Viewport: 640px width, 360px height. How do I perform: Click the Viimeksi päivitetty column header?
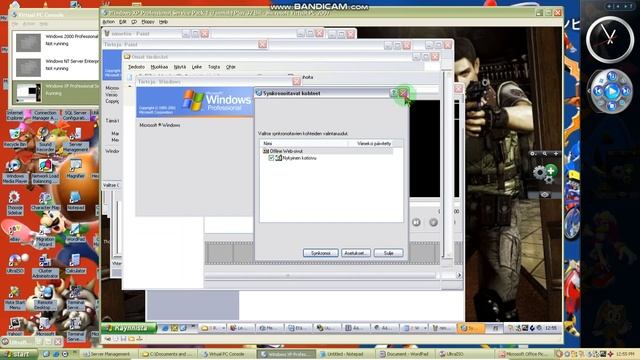[374, 144]
